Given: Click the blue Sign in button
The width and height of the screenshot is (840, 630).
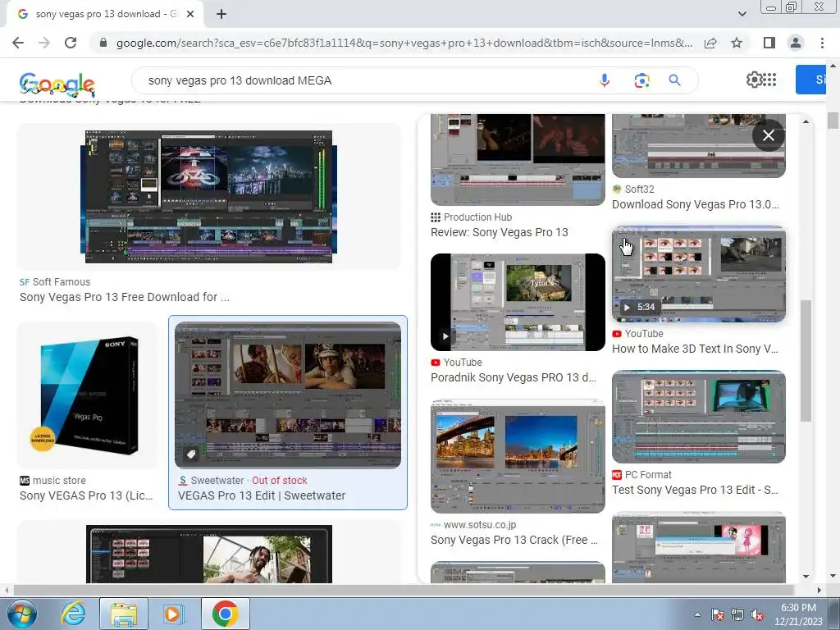Looking at the screenshot, I should [x=810, y=80].
